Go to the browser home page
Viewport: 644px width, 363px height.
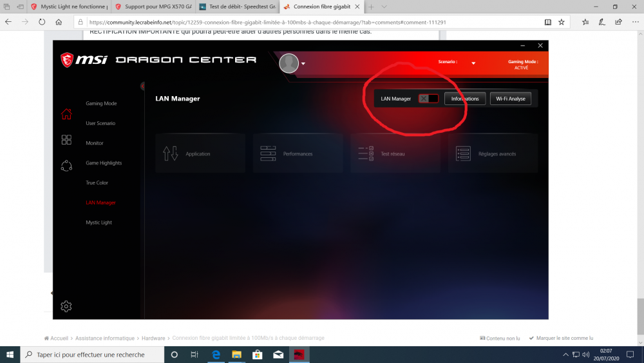coord(59,22)
